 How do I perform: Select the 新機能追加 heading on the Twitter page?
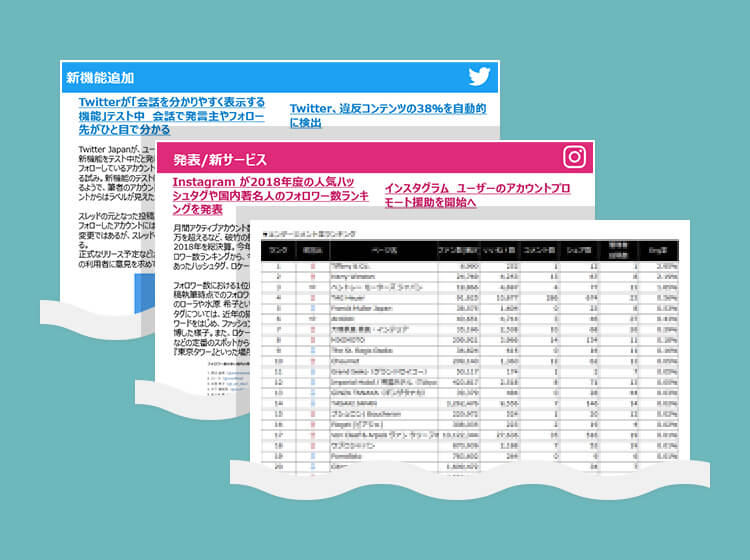click(x=100, y=77)
